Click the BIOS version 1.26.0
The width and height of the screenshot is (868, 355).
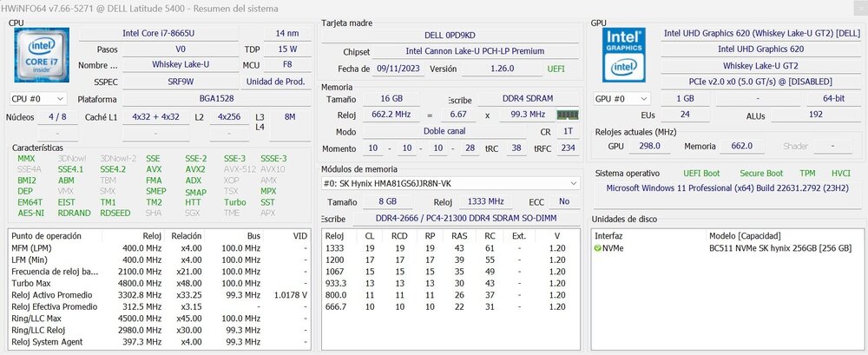coord(502,69)
